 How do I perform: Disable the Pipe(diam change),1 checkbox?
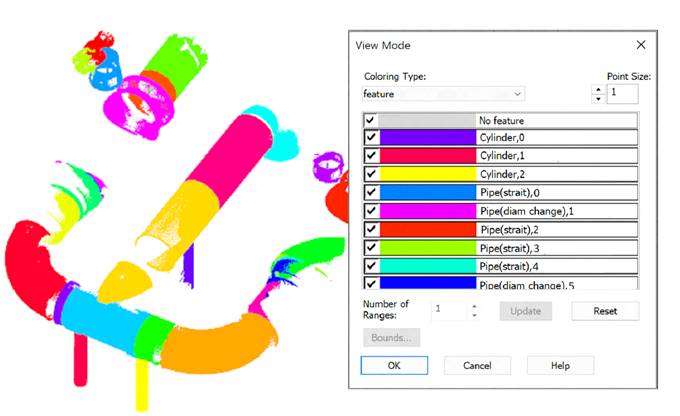click(371, 211)
